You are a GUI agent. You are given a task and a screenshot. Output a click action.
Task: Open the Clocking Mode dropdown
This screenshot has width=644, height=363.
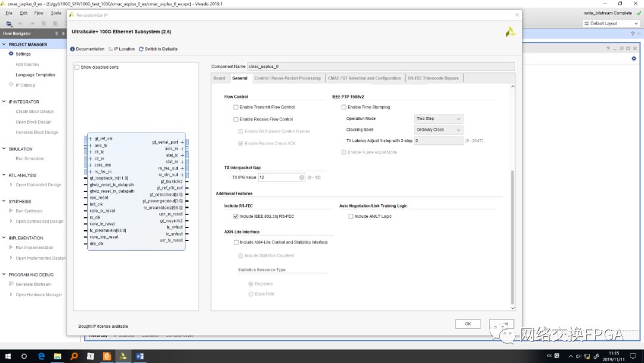coord(439,130)
